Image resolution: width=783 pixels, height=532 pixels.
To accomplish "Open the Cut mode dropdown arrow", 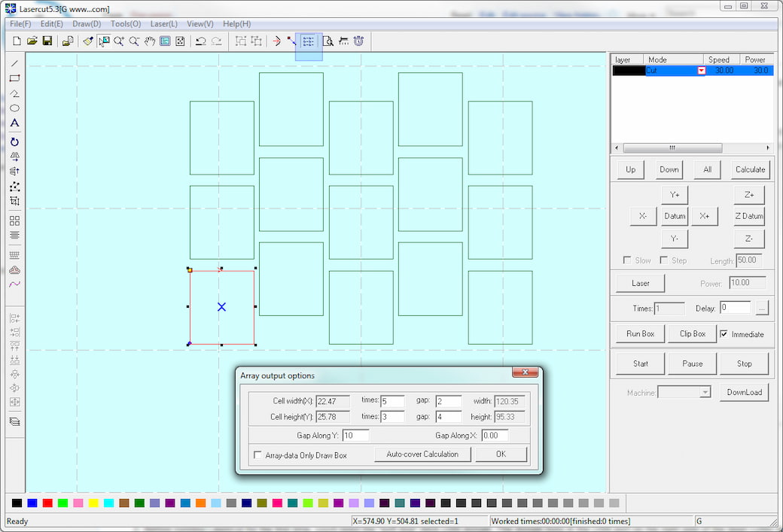I will click(701, 71).
